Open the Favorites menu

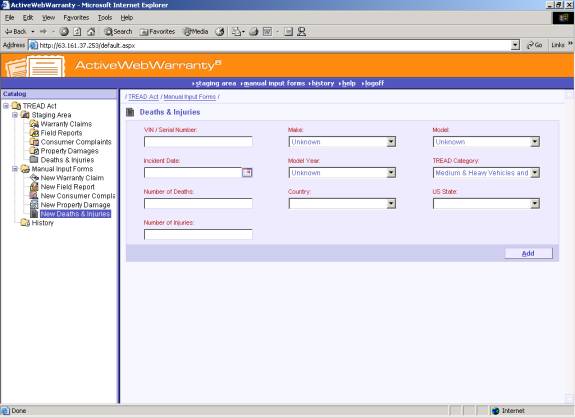click(x=76, y=18)
